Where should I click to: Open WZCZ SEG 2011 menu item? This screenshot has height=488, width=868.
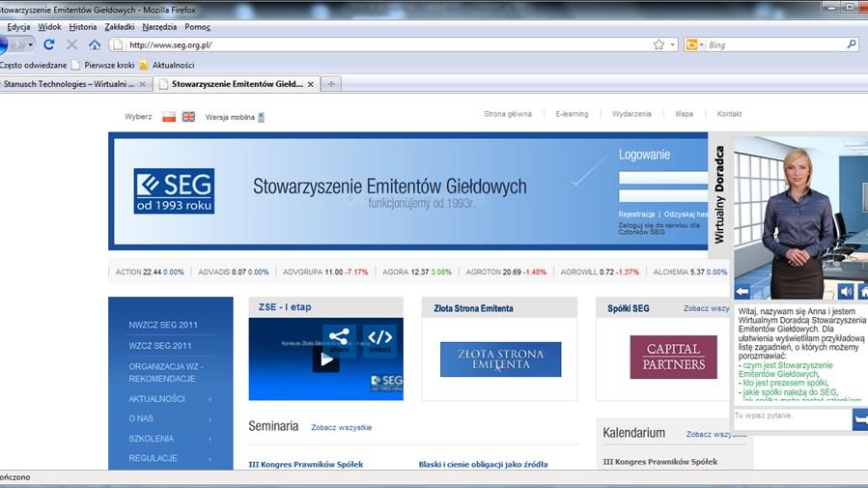pos(160,346)
